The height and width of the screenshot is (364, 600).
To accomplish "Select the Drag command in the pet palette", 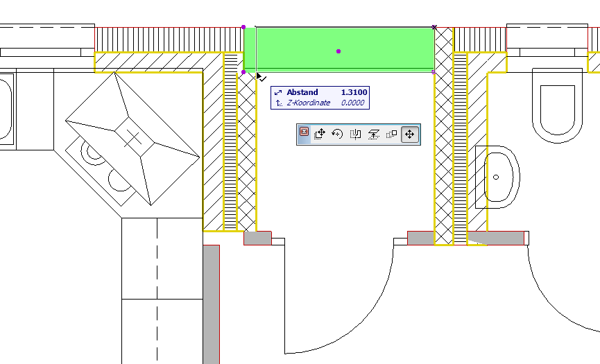I will coord(320,135).
